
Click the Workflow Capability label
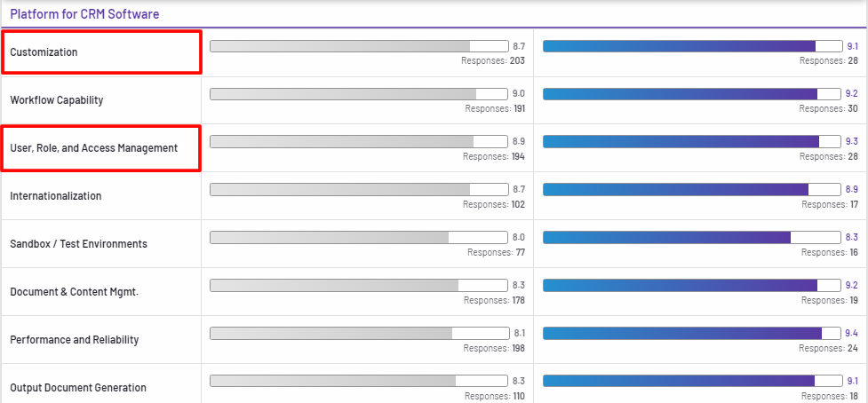[x=57, y=100]
